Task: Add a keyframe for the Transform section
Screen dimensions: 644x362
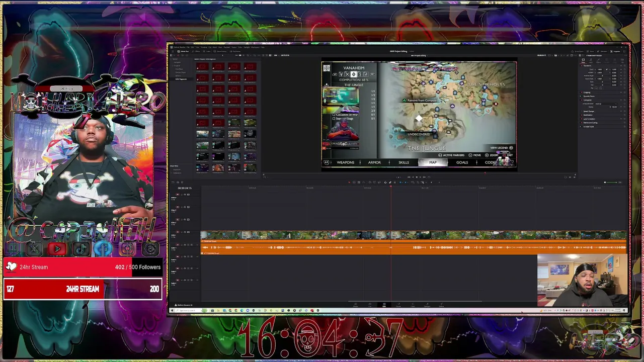Action: point(621,66)
